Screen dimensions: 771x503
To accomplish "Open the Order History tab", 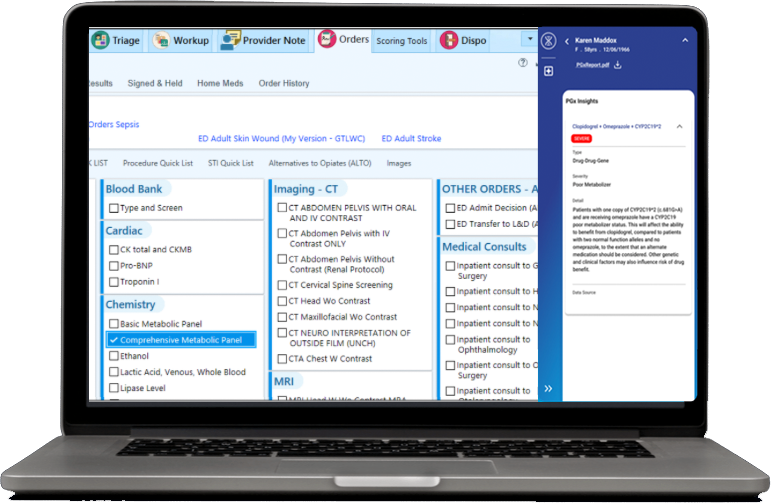I will pyautogui.click(x=284, y=84).
